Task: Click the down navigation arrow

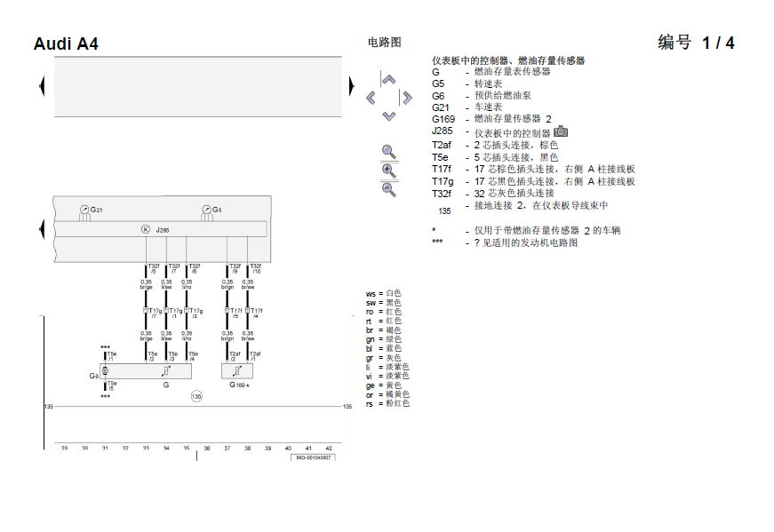Action: pyautogui.click(x=389, y=116)
